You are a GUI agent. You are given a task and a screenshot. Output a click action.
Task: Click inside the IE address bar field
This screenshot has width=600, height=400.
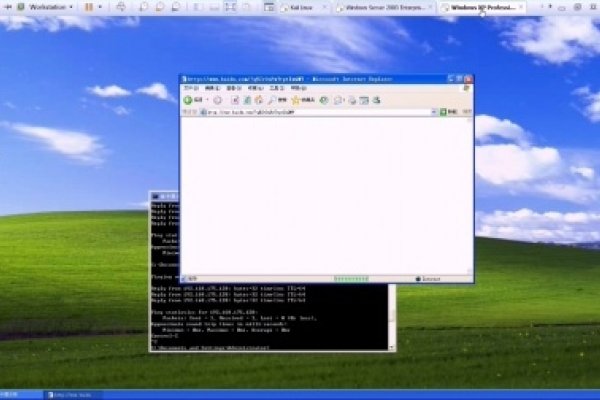click(x=316, y=112)
